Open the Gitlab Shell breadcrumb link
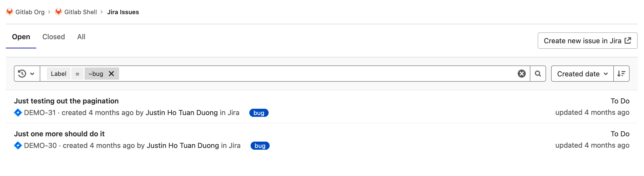 click(x=80, y=12)
